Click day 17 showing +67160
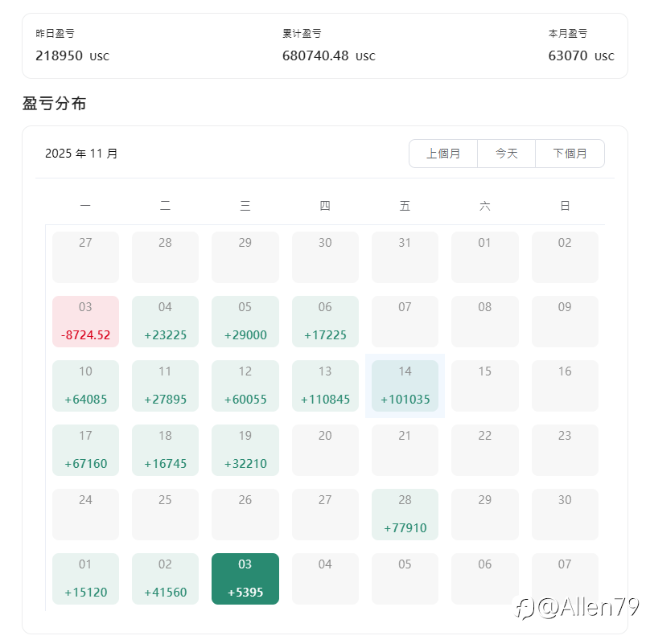Image resolution: width=646 pixels, height=644 pixels. point(85,450)
